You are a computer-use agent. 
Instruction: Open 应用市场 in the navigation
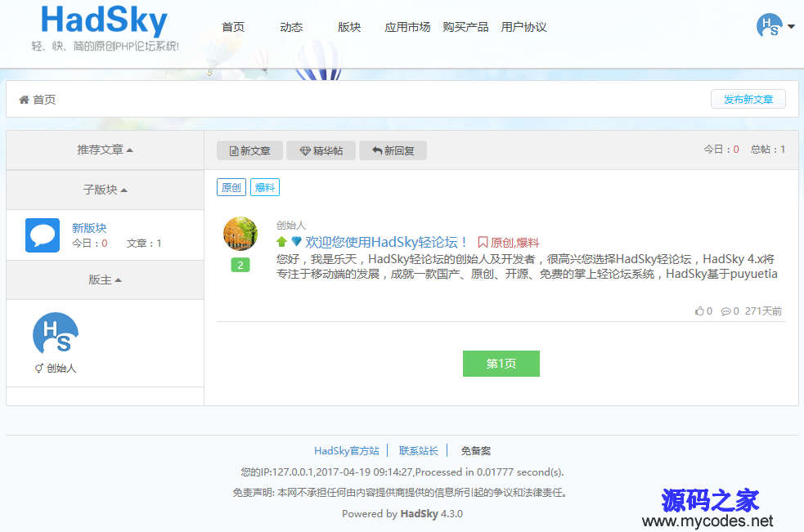coord(407,27)
